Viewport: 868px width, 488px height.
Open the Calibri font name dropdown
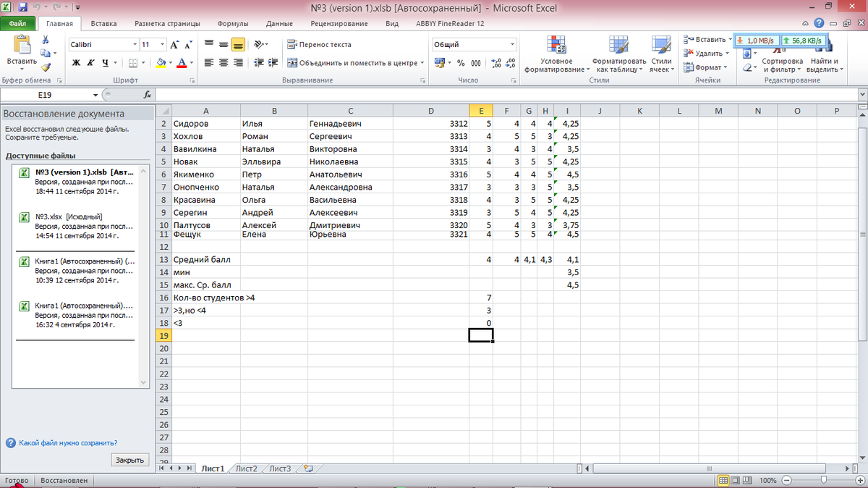point(134,44)
